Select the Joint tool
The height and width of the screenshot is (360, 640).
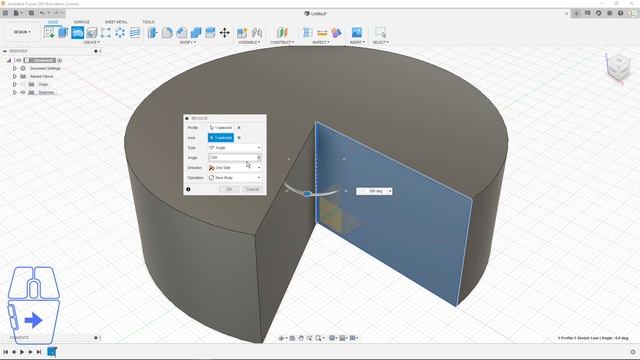[x=257, y=32]
